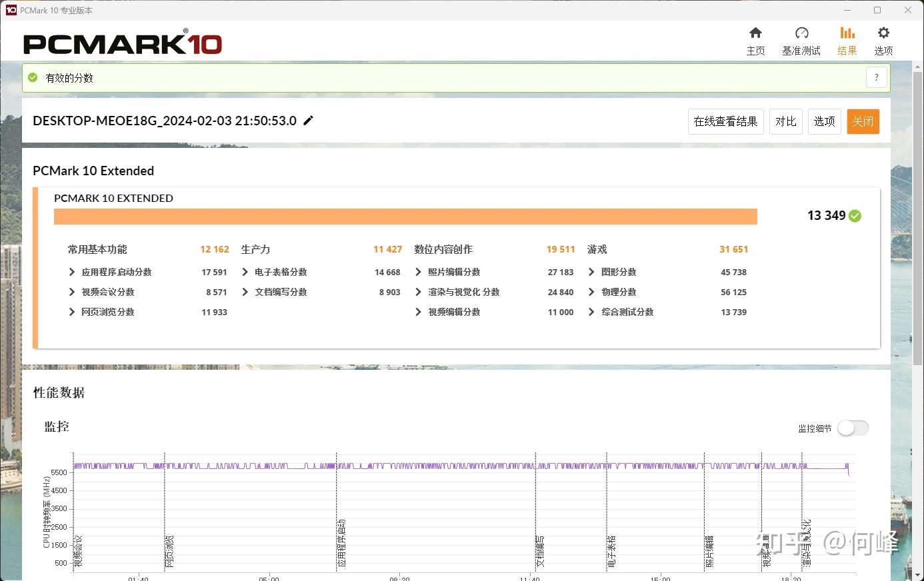Open the 主页 home icon
The height and width of the screenshot is (581, 924).
pyautogui.click(x=755, y=33)
